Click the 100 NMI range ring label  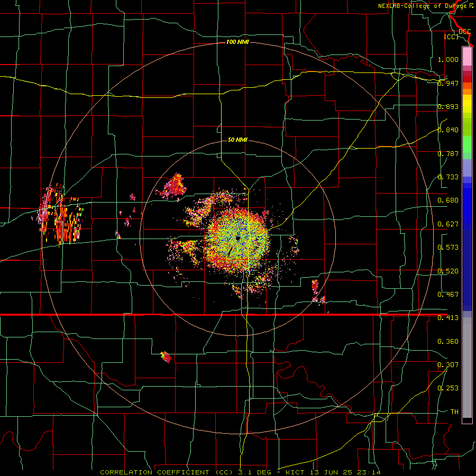[237, 42]
